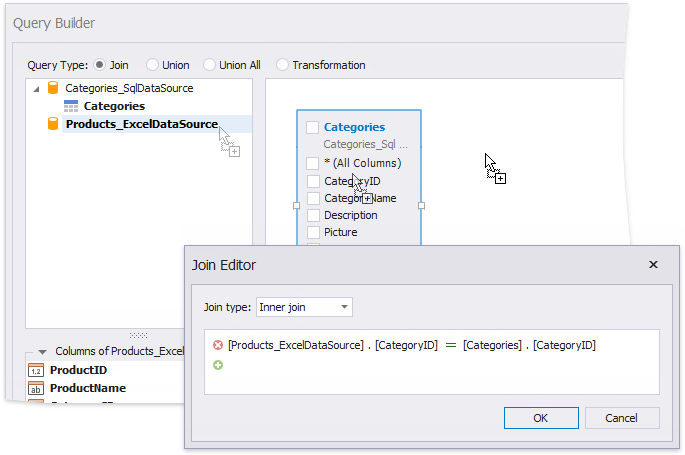The width and height of the screenshot is (685, 455).
Task: Click the ProductID numeric type icon
Action: [35, 370]
